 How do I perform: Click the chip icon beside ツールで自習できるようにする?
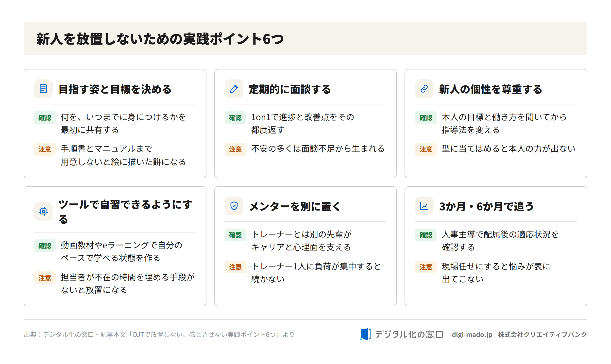43,211
